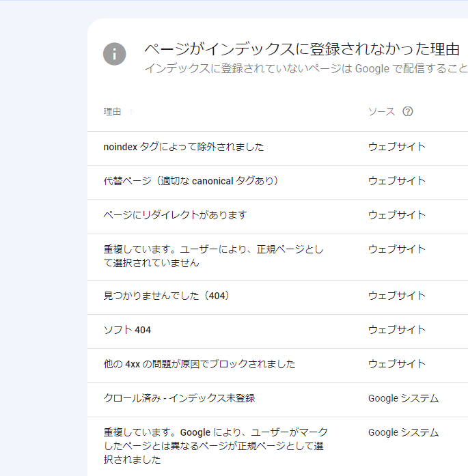Sort by the 理由 column header
This screenshot has width=468, height=476.
pyautogui.click(x=112, y=112)
